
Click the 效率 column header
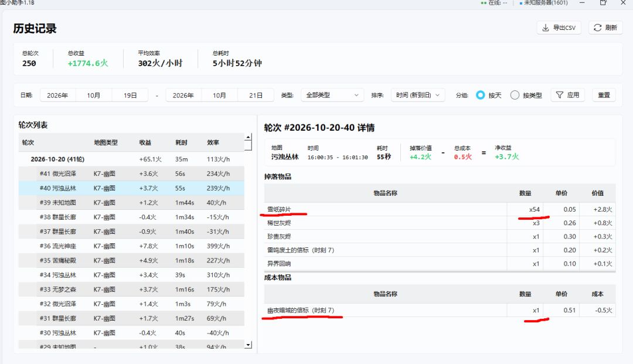[x=213, y=142]
